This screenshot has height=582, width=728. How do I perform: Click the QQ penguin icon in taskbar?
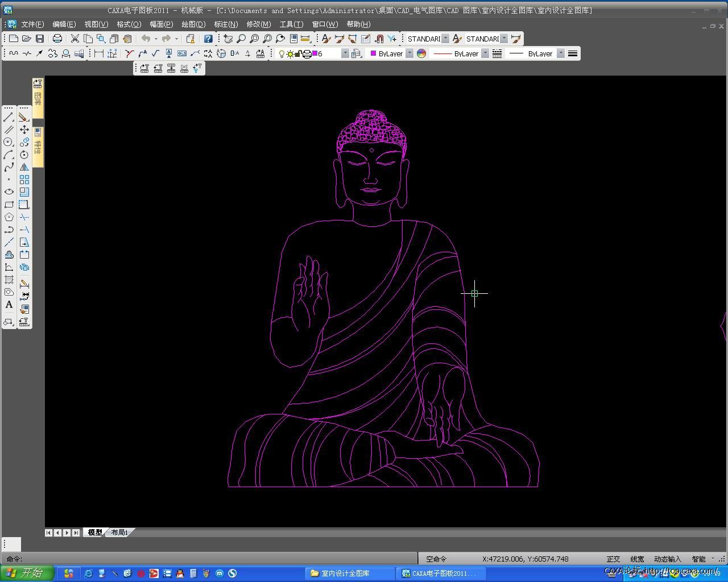(x=180, y=573)
